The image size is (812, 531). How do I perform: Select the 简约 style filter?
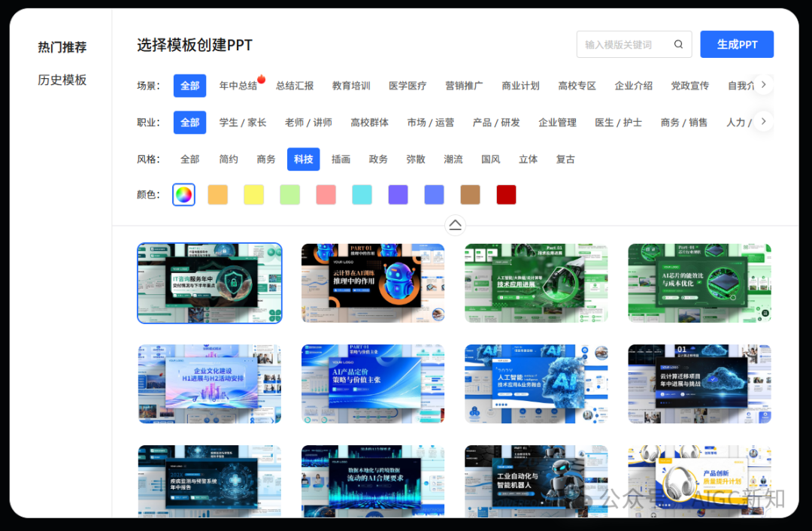tap(229, 159)
